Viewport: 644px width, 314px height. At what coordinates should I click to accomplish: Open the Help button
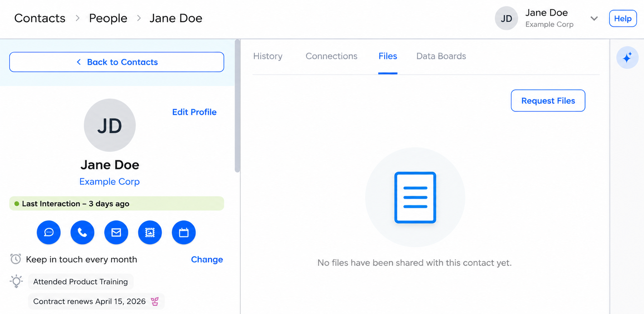(623, 18)
